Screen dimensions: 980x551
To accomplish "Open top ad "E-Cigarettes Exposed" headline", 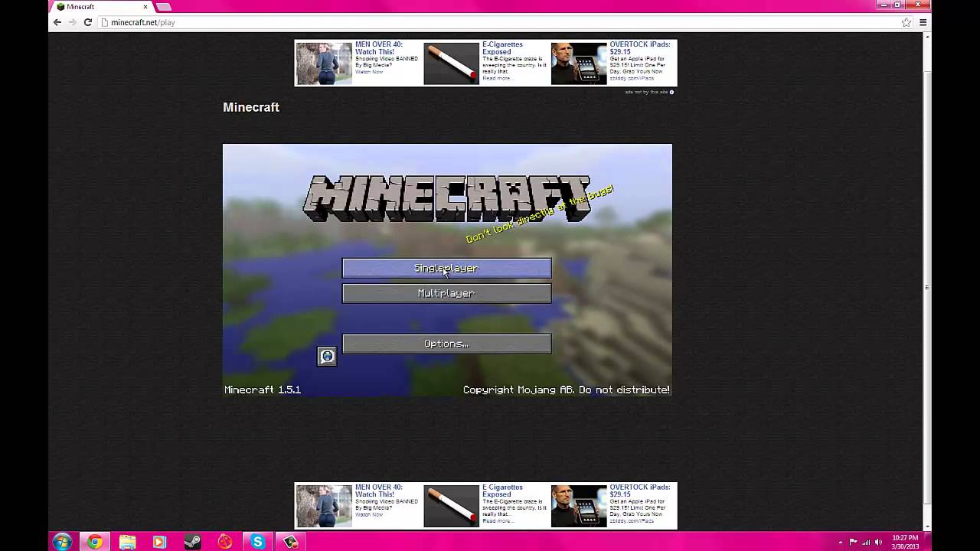I will (x=502, y=48).
